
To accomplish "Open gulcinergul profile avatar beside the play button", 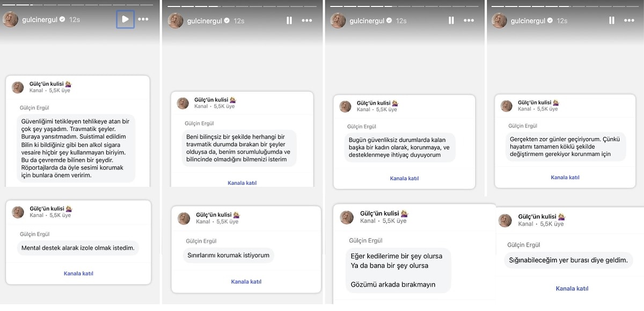I will click(x=10, y=19).
